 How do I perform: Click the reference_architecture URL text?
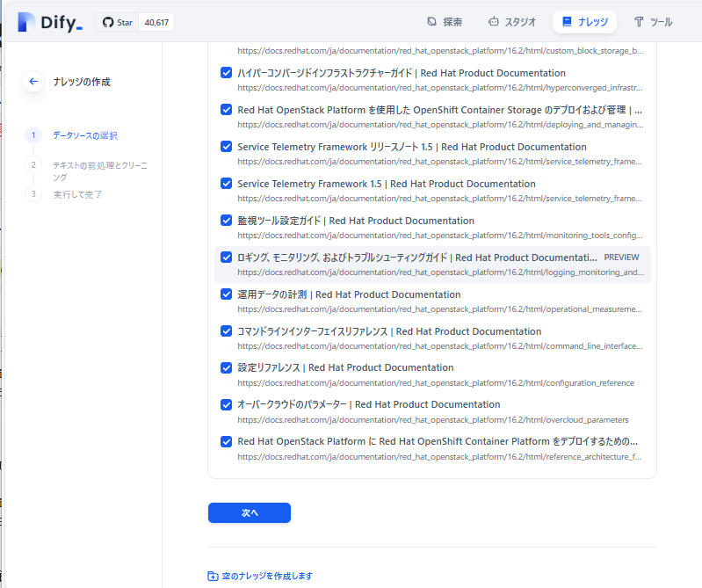pyautogui.click(x=439, y=457)
